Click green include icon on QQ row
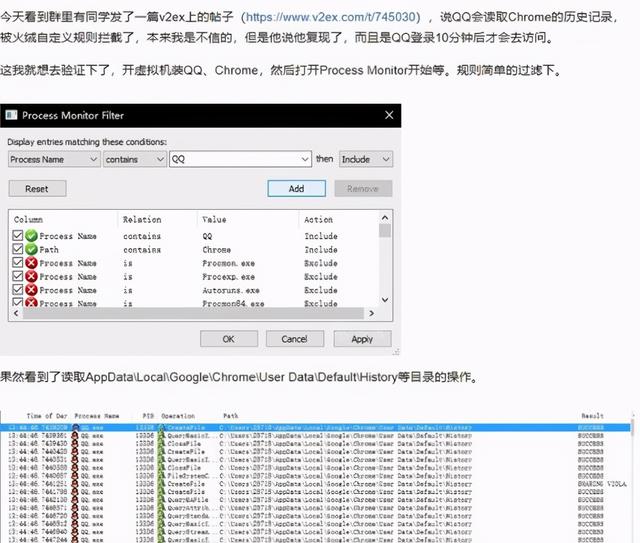Screen dimensions: 640x543 pos(31,236)
